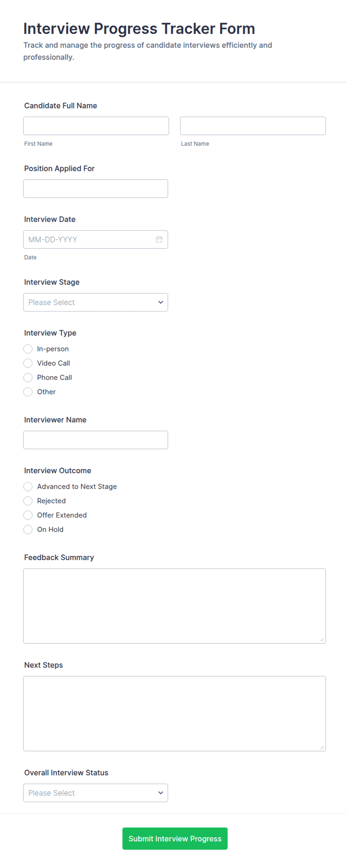
Task: Open the Interview Stage dropdown
Action: point(96,302)
